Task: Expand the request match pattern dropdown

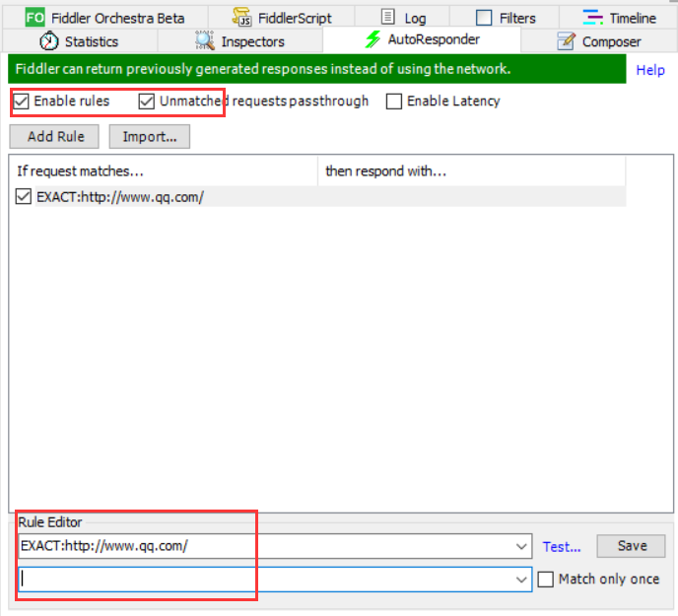Action: [x=521, y=546]
